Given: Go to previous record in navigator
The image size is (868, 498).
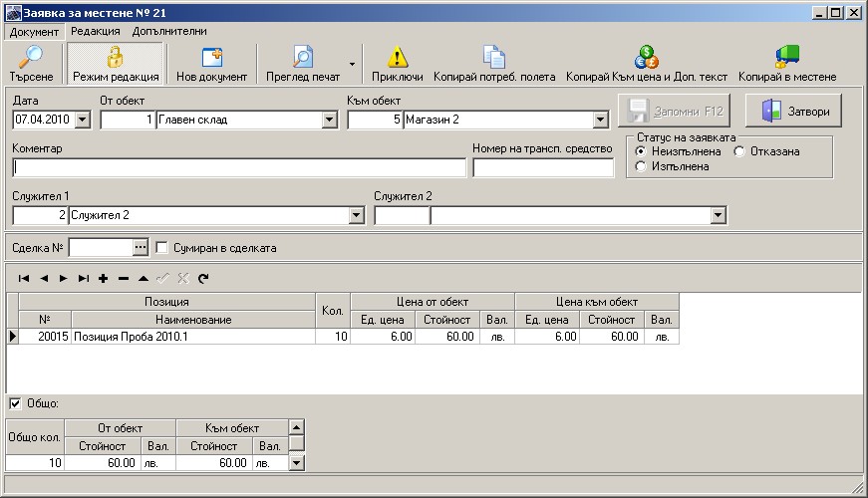Looking at the screenshot, I should 44,278.
